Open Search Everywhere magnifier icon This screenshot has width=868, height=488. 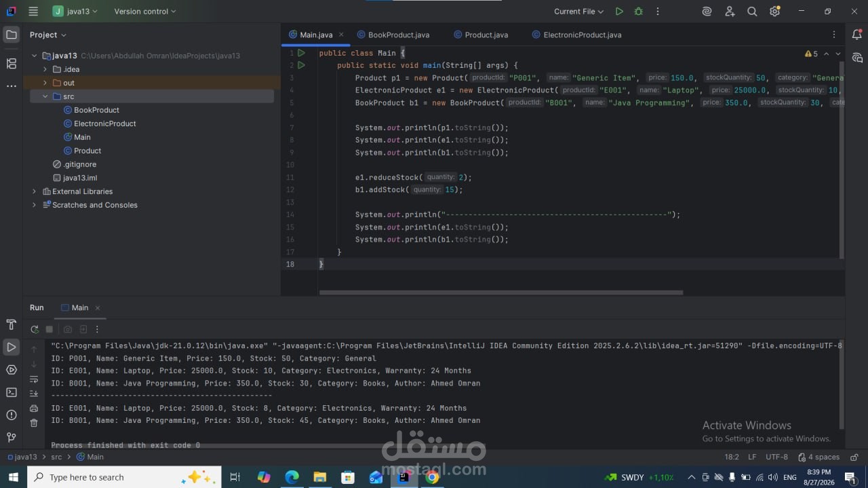(x=752, y=12)
